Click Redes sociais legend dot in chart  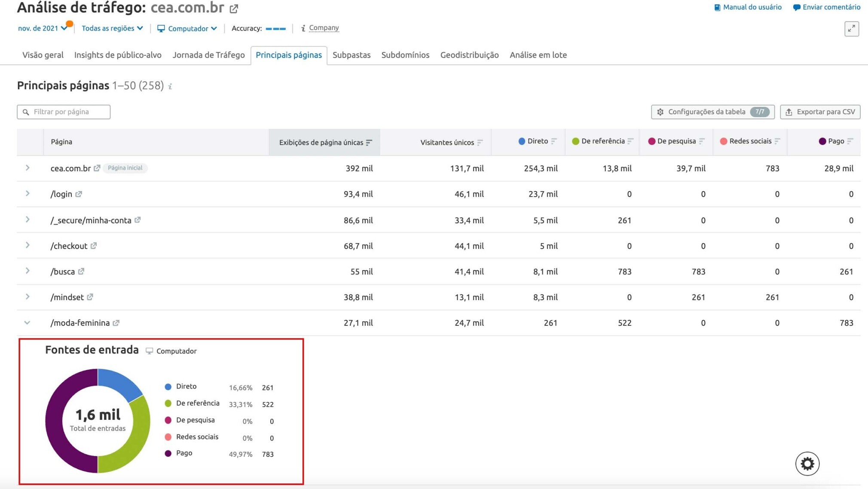pos(168,437)
